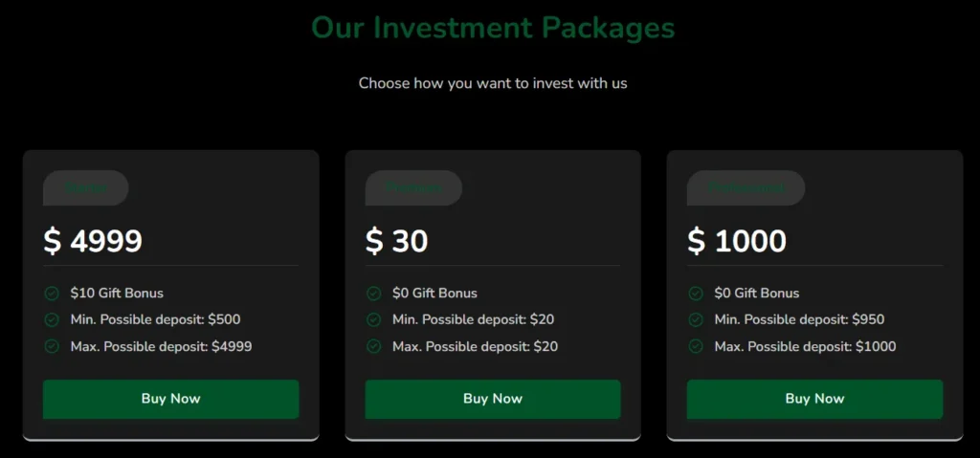Select the plan name badge above $ 30
This screenshot has width=980, height=458.
tap(413, 188)
